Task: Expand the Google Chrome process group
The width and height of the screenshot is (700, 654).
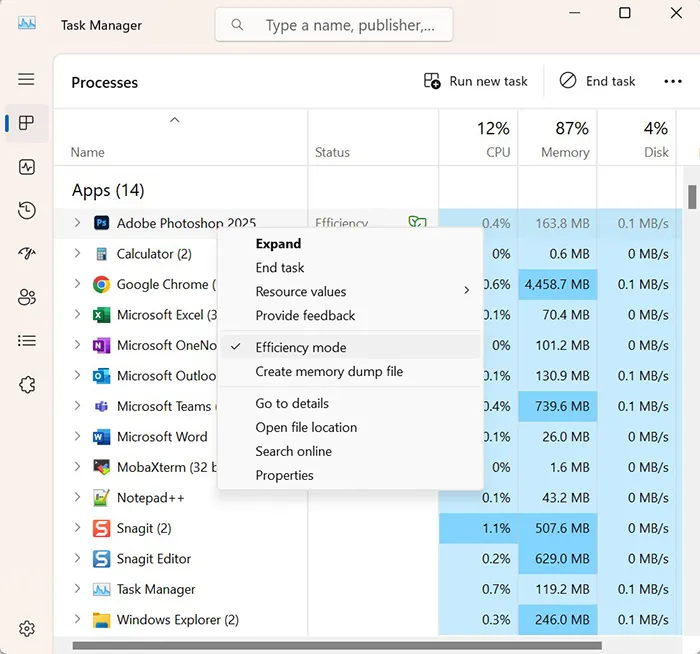Action: pyautogui.click(x=78, y=284)
